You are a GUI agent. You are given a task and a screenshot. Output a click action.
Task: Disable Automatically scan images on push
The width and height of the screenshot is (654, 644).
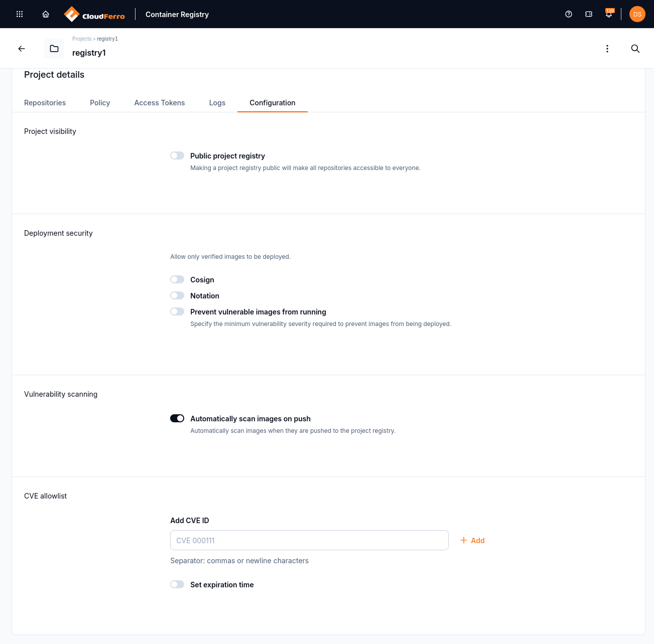tap(177, 418)
